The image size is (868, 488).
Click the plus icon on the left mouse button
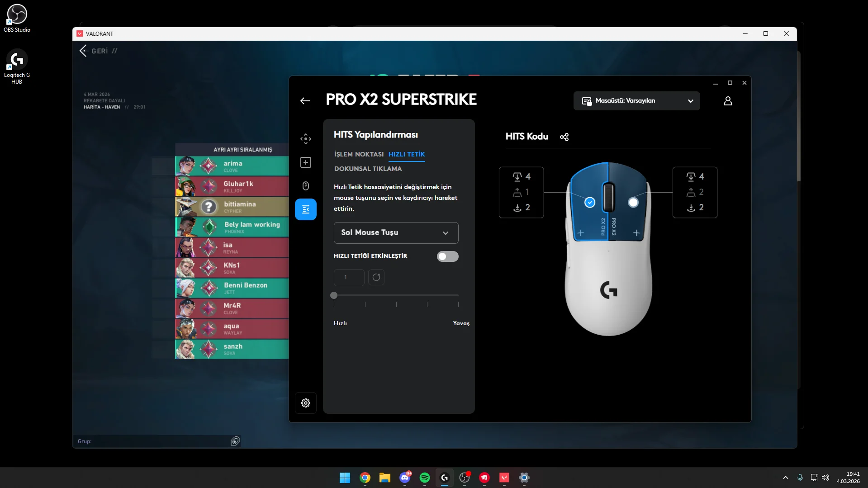(581, 233)
